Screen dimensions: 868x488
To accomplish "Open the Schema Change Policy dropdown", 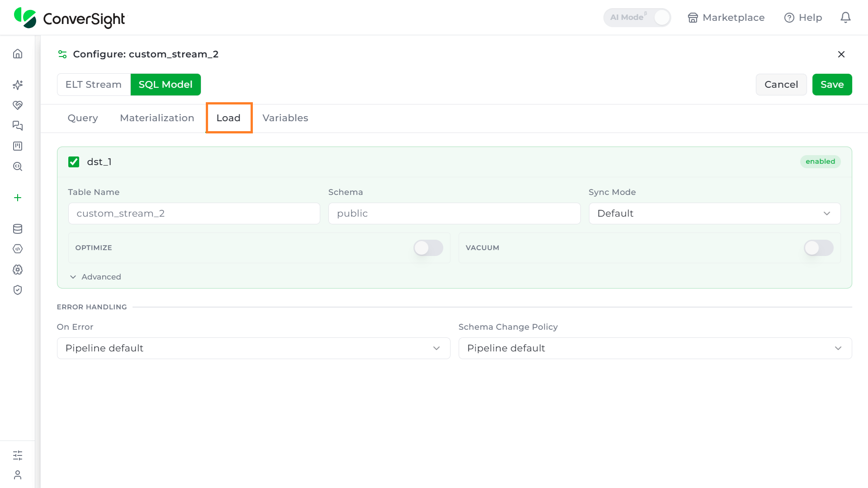I will point(655,348).
